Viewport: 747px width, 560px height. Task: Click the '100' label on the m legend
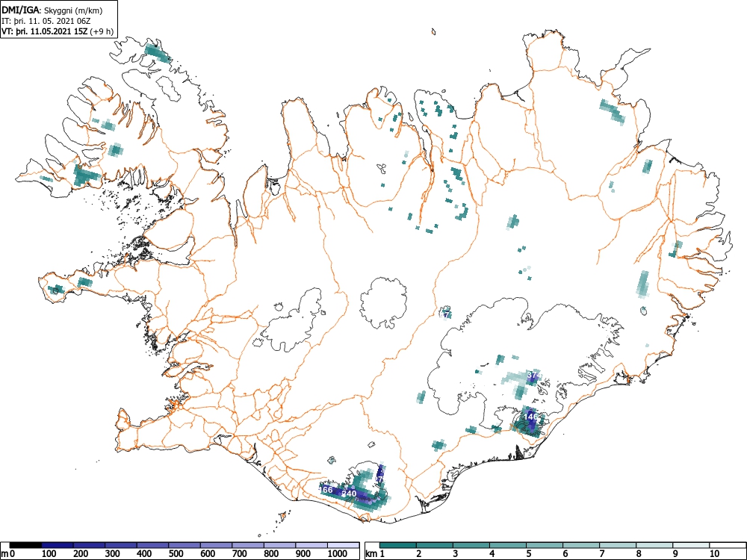click(x=49, y=554)
